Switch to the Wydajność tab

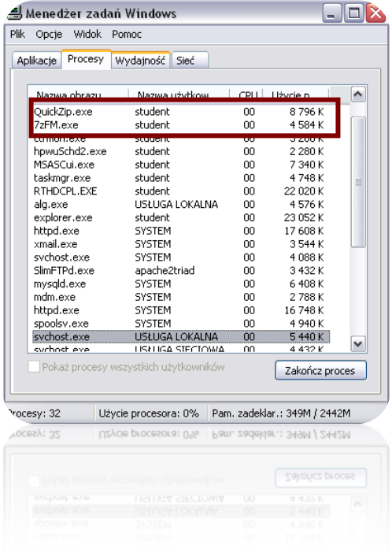(x=140, y=60)
